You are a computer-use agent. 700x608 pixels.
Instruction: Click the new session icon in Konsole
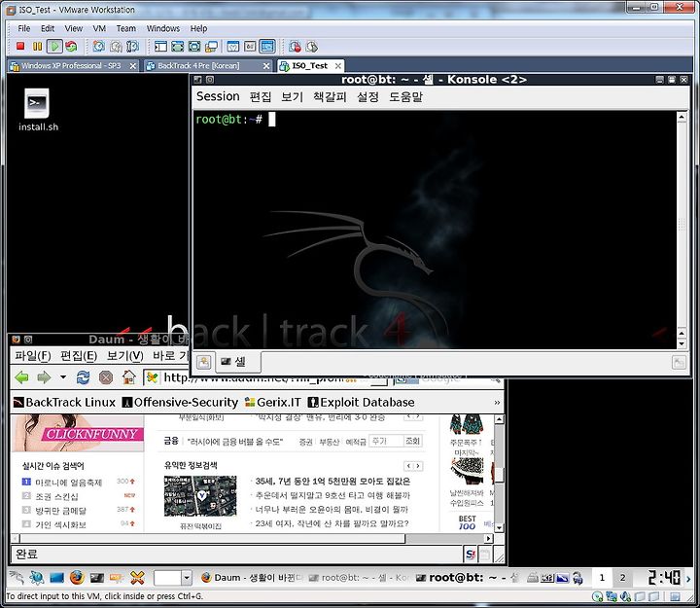point(203,362)
